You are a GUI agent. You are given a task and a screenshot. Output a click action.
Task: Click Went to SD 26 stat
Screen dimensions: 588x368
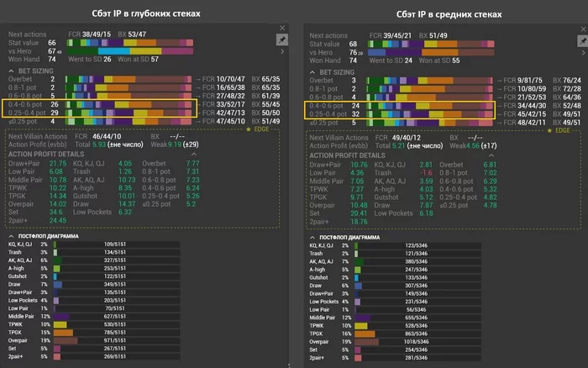89,60
